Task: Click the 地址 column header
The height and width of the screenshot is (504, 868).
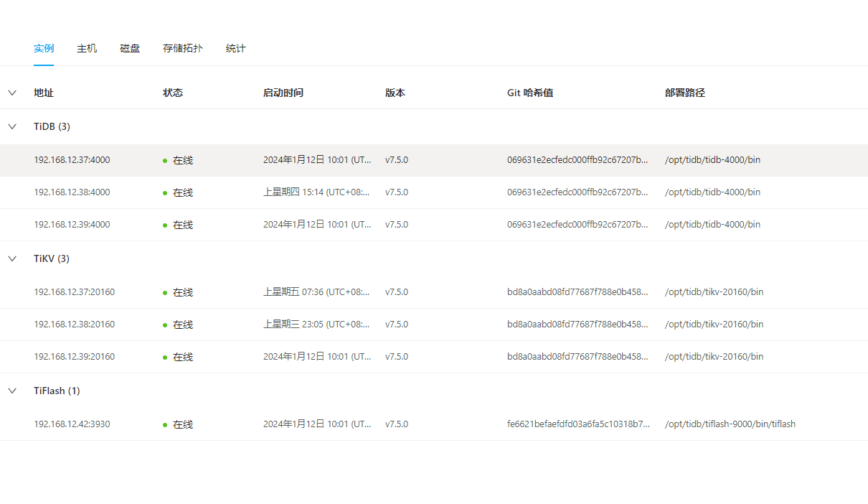Action: tap(44, 93)
